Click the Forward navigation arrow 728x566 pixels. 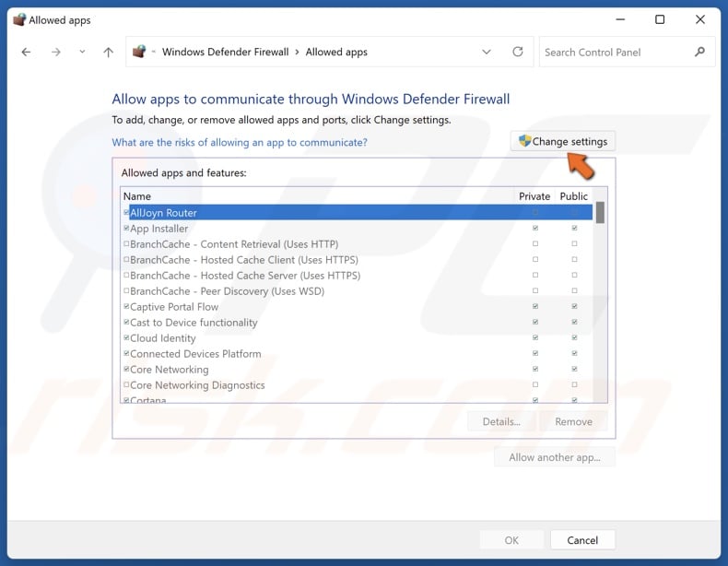[55, 53]
